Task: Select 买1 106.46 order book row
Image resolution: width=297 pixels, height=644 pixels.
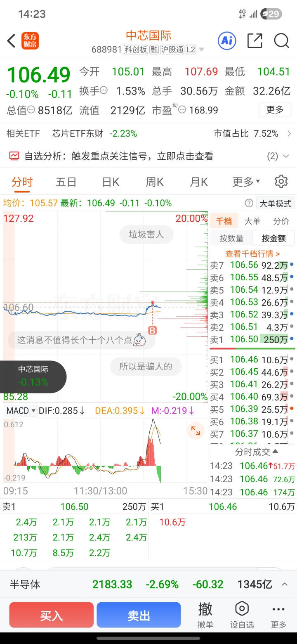Action: pyautogui.click(x=252, y=360)
